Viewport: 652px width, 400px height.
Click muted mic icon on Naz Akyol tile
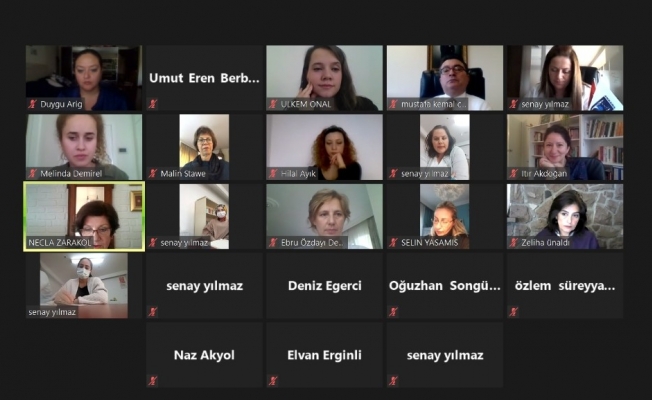click(x=153, y=380)
